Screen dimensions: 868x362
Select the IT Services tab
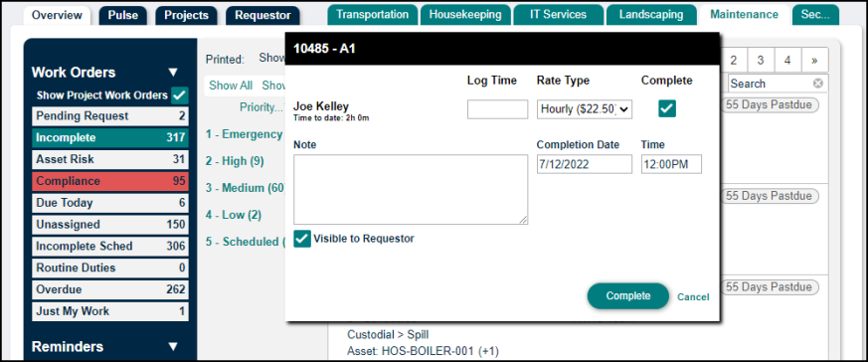point(558,14)
